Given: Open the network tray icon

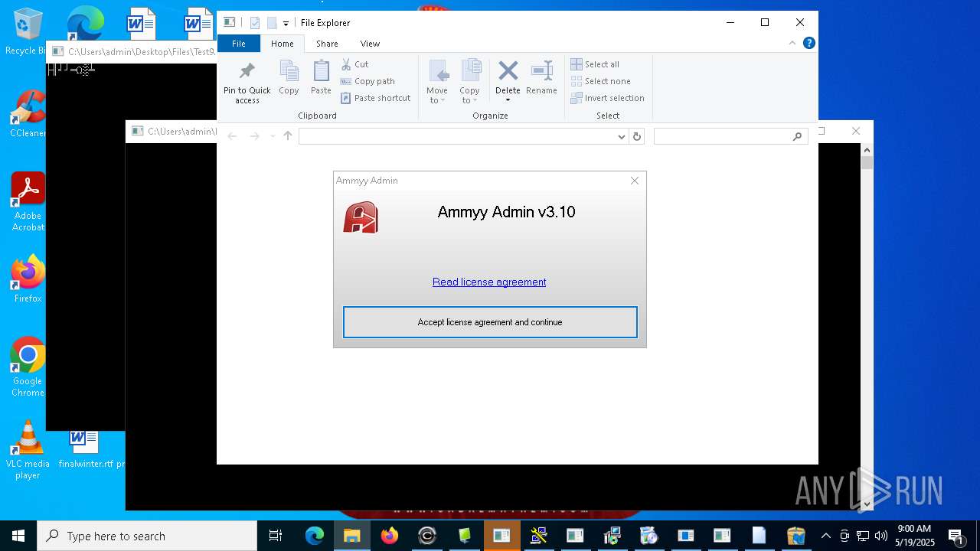Looking at the screenshot, I should [863, 536].
